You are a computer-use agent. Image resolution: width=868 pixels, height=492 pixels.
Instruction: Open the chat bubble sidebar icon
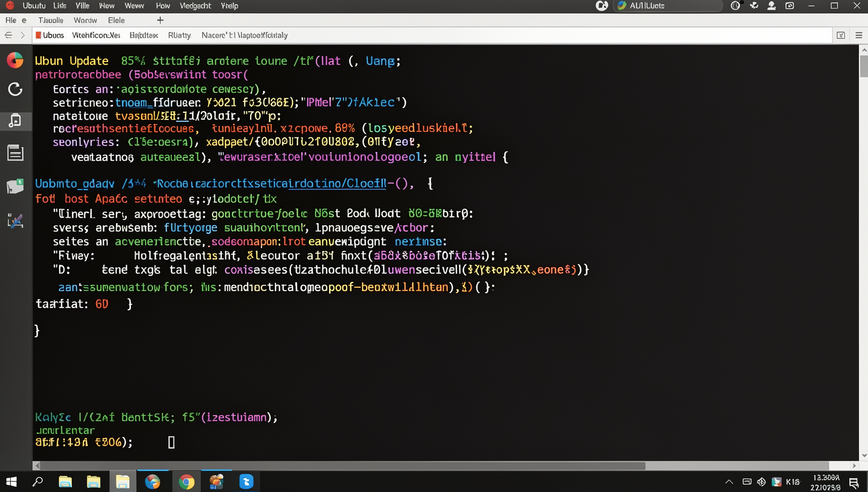point(15,186)
